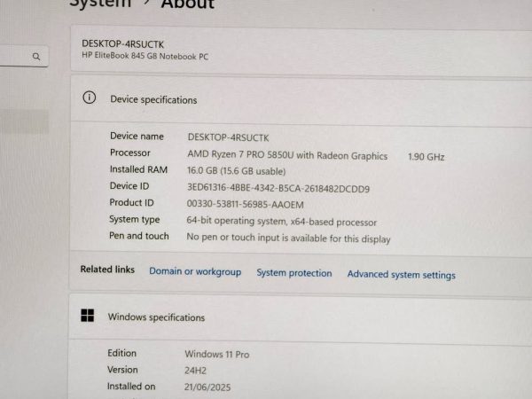
Task: Click the Related links label
Action: click(x=107, y=270)
